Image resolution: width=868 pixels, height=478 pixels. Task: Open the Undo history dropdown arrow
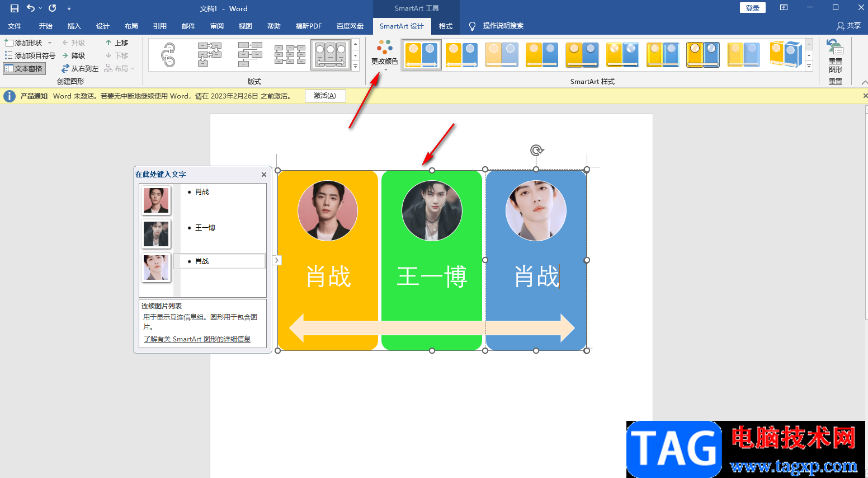click(40, 8)
